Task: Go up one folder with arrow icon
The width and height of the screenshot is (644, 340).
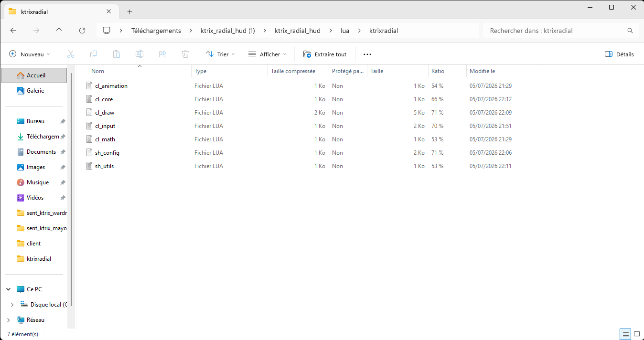Action: pyautogui.click(x=59, y=31)
